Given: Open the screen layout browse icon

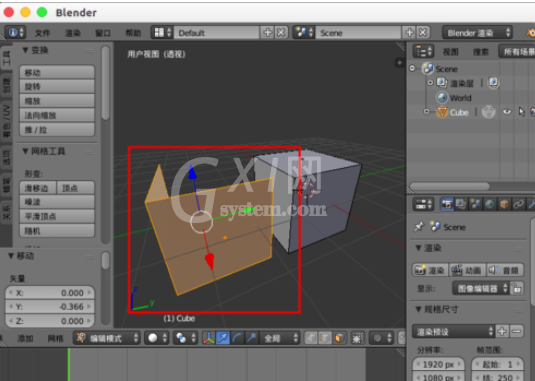Looking at the screenshot, I should 162,33.
